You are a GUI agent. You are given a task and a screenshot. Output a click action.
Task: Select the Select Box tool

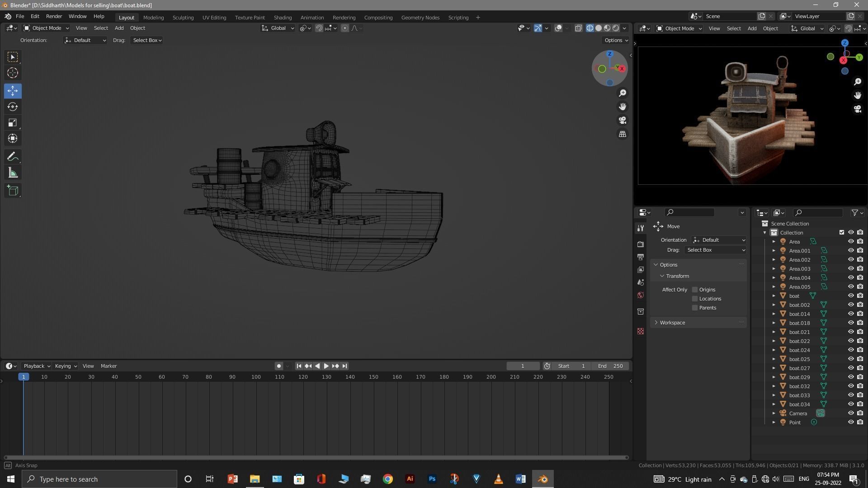pyautogui.click(x=13, y=57)
